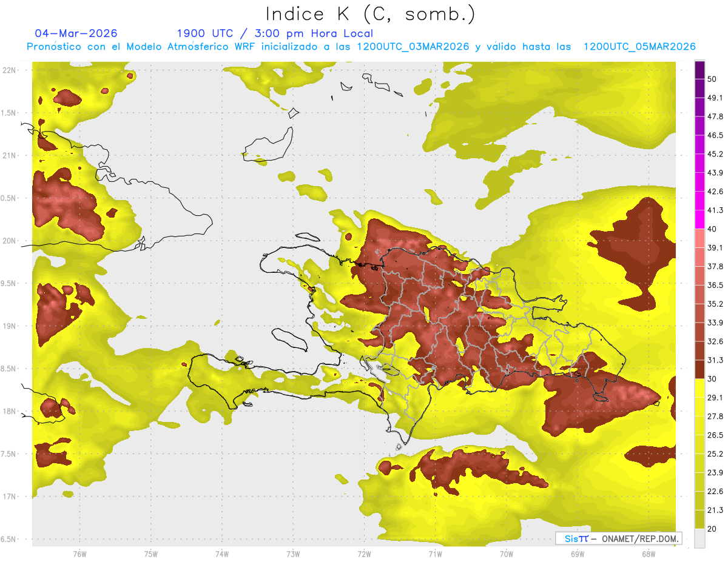Click the '20N' latitude label
The image size is (728, 562).
tap(9, 241)
